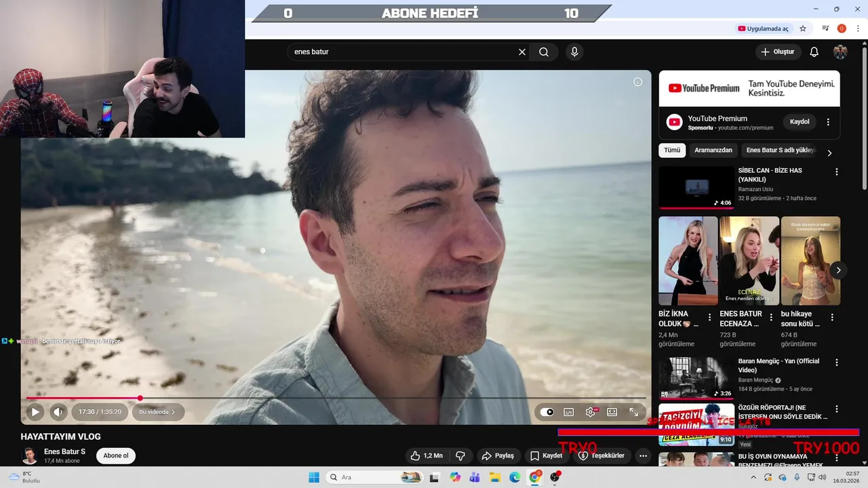Open options for the Baran Mengüç video
The width and height of the screenshot is (868, 488).
tap(836, 363)
